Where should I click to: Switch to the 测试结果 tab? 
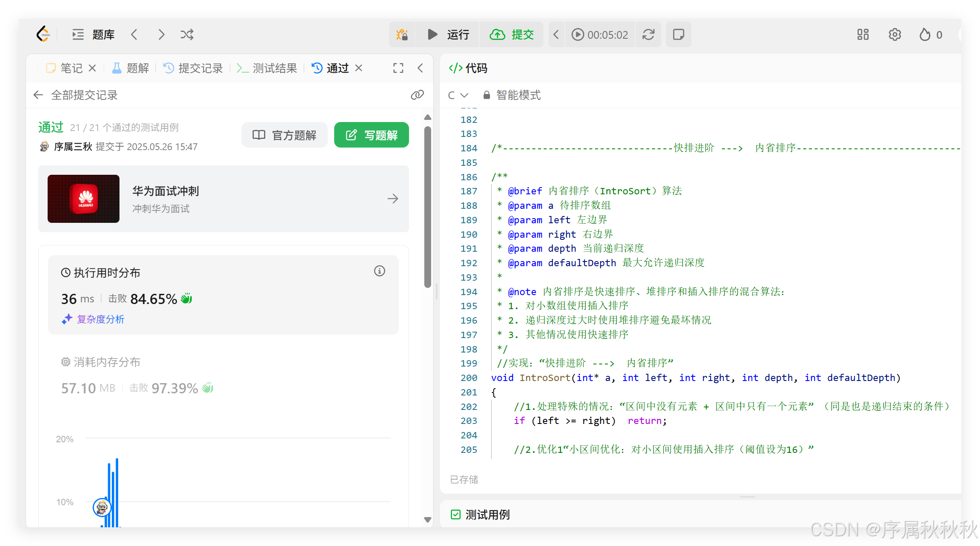(x=274, y=68)
